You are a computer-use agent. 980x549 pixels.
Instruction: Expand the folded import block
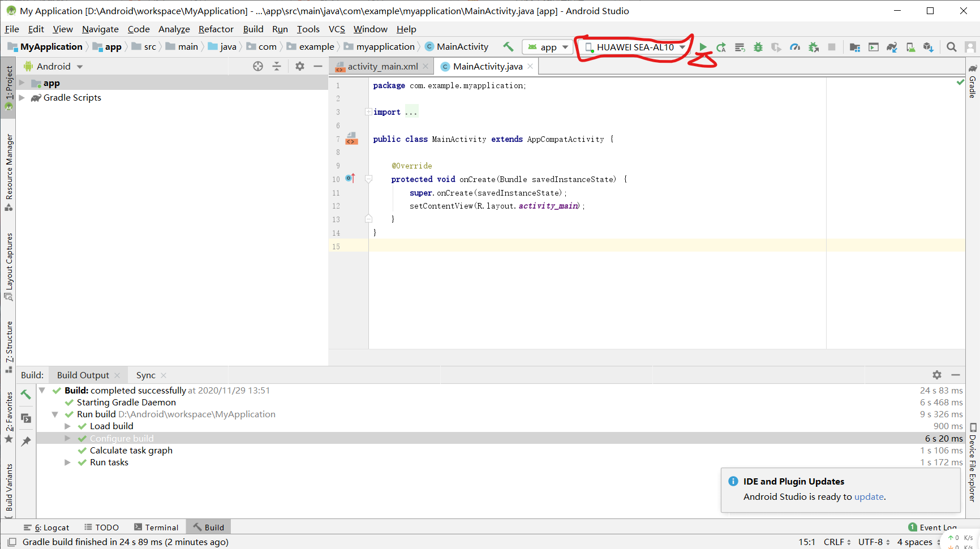tap(368, 112)
